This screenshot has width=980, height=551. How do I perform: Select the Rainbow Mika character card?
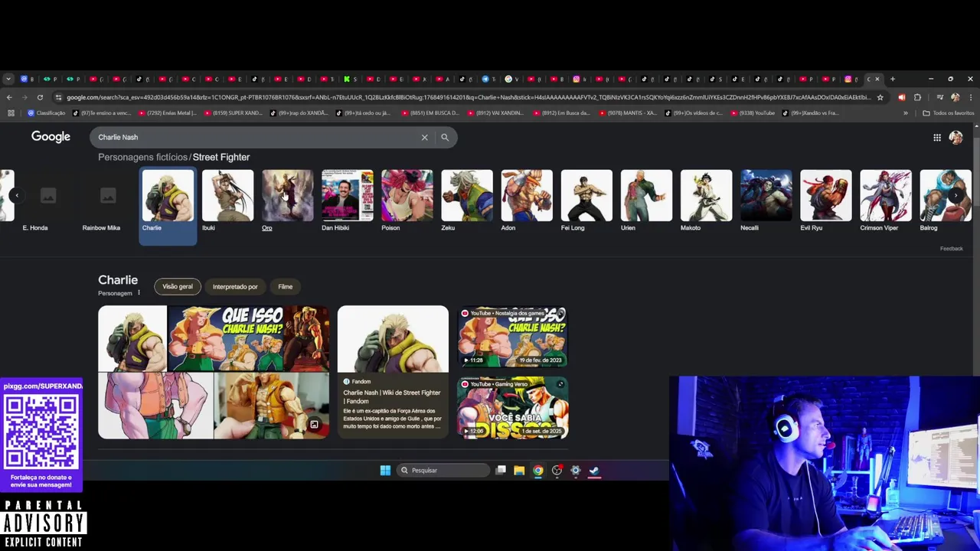(x=108, y=201)
